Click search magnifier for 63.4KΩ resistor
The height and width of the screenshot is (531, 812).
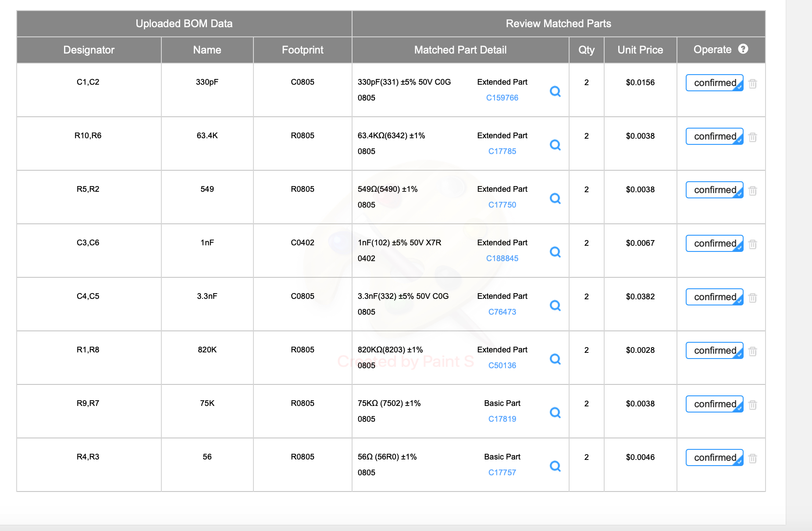coord(555,145)
